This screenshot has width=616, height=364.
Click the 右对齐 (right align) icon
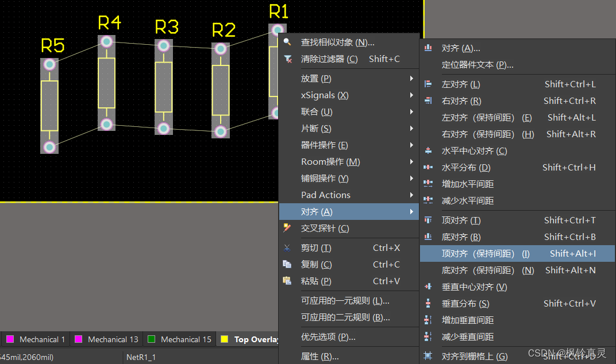tap(428, 100)
